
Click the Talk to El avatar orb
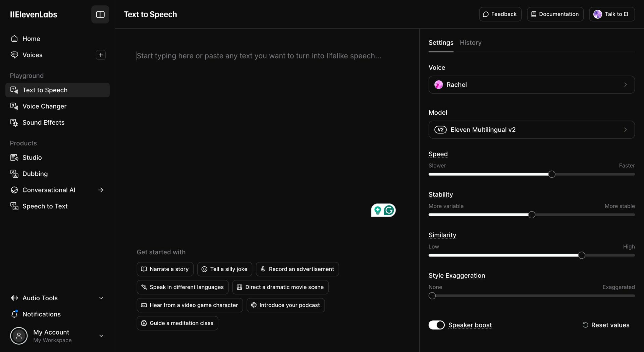coord(598,14)
